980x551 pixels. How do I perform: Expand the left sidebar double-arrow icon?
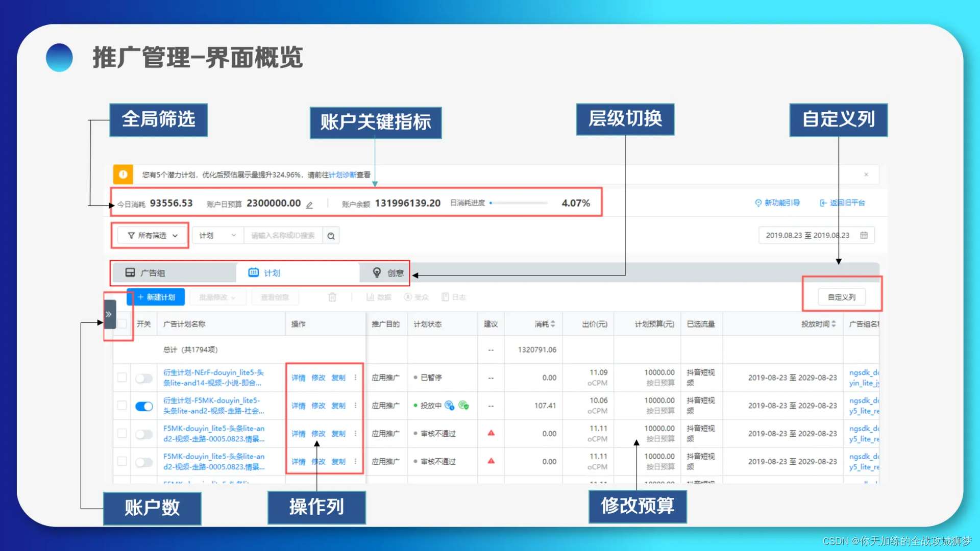click(x=109, y=314)
